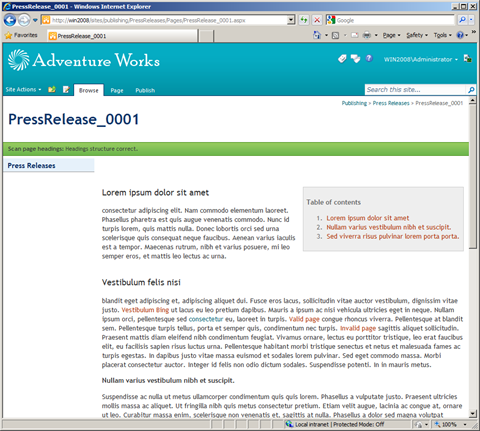Open 'Nullam varius vestibulum nibh' contents link
The width and height of the screenshot is (480, 431).
[389, 227]
